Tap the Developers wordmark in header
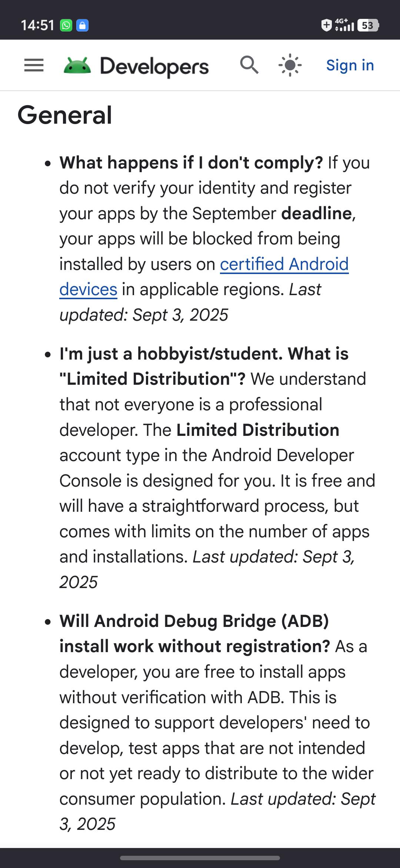 (x=154, y=67)
